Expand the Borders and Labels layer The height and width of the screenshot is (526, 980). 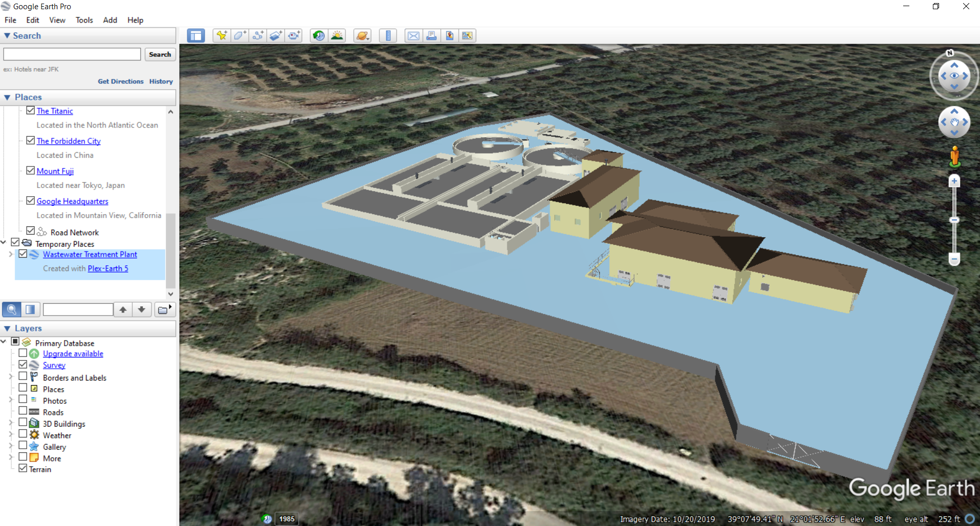[x=11, y=376]
